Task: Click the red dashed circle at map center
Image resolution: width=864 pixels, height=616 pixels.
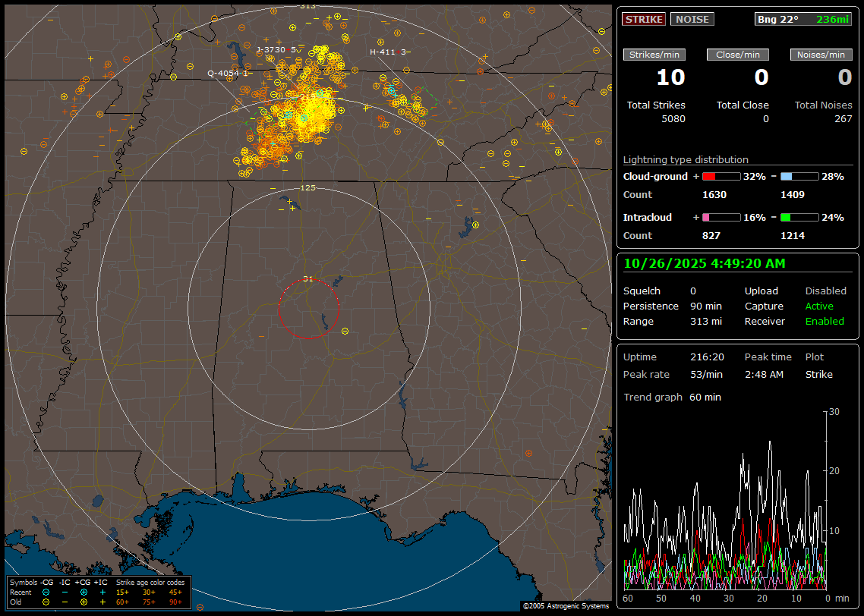Action: point(308,308)
